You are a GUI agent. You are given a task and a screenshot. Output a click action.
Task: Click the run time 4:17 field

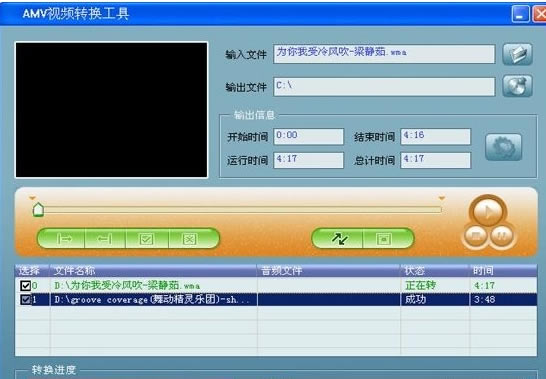[309, 160]
